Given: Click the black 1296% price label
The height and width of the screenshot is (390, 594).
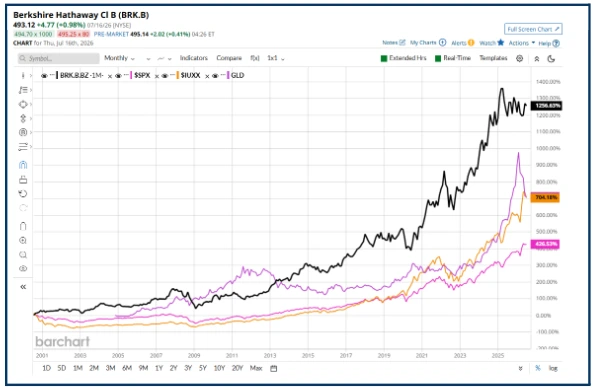Looking at the screenshot, I should tap(546, 106).
